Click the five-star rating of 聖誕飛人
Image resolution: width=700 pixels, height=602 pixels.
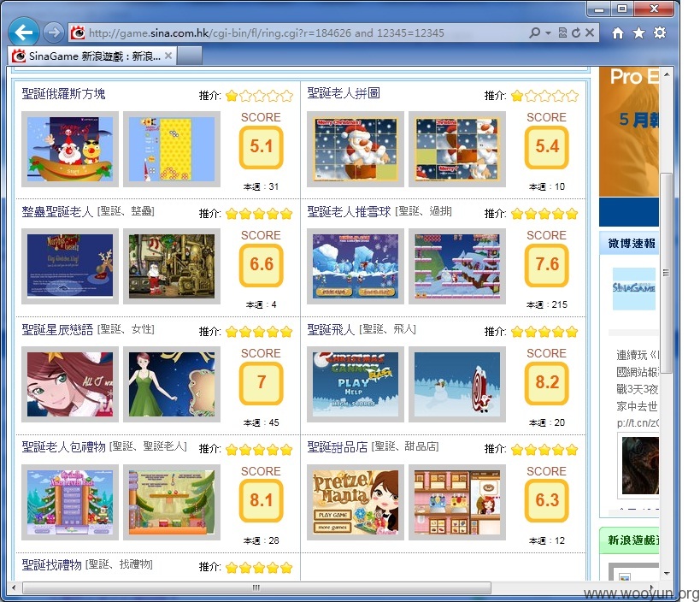pyautogui.click(x=544, y=332)
